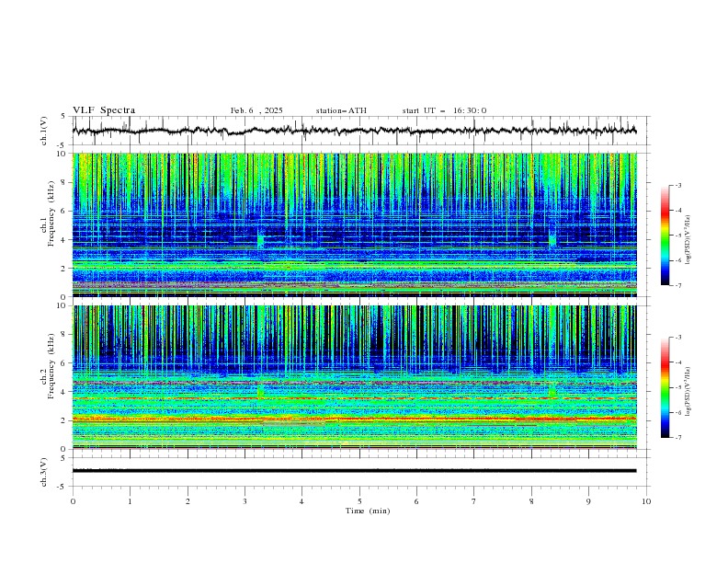Click the "station=ATH" header label
Screen dimensions: 728x563
click(341, 110)
